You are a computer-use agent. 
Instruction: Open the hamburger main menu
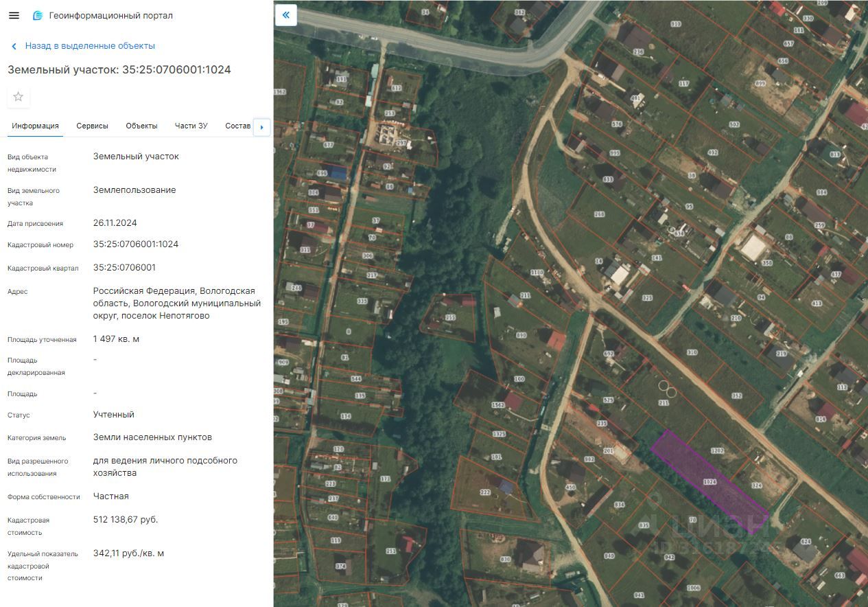pyautogui.click(x=14, y=15)
